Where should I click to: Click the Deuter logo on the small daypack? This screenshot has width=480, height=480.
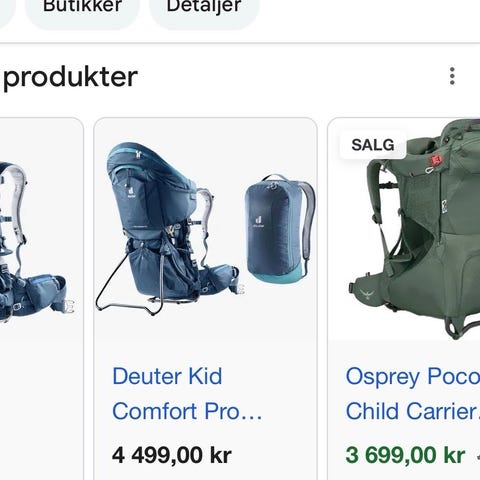[258, 221]
